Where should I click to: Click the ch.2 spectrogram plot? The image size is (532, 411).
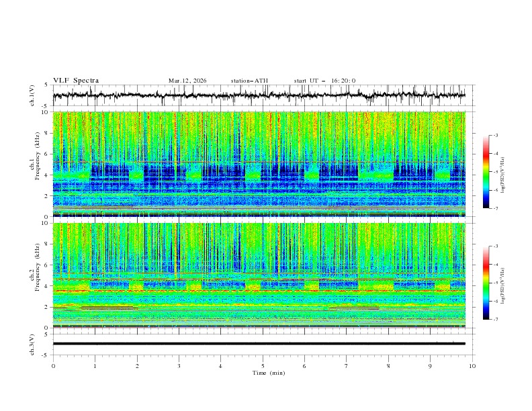(259, 275)
